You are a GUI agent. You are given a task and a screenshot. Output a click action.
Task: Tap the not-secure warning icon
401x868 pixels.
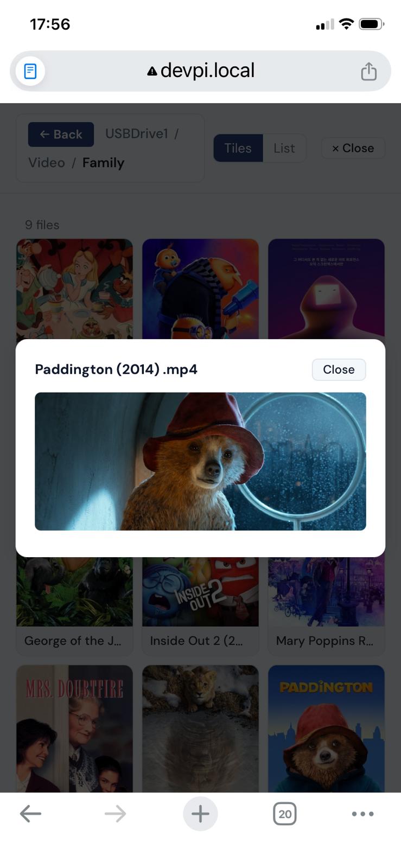(x=152, y=71)
